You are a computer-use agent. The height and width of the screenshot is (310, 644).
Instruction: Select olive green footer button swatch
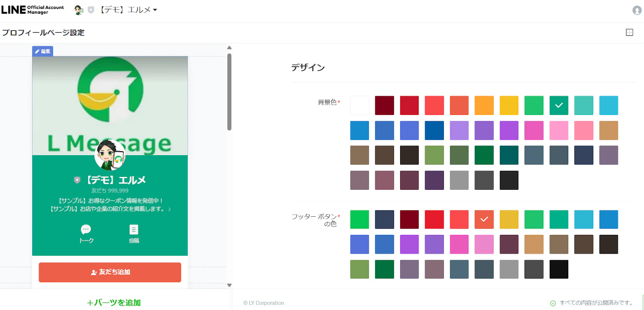click(x=359, y=269)
